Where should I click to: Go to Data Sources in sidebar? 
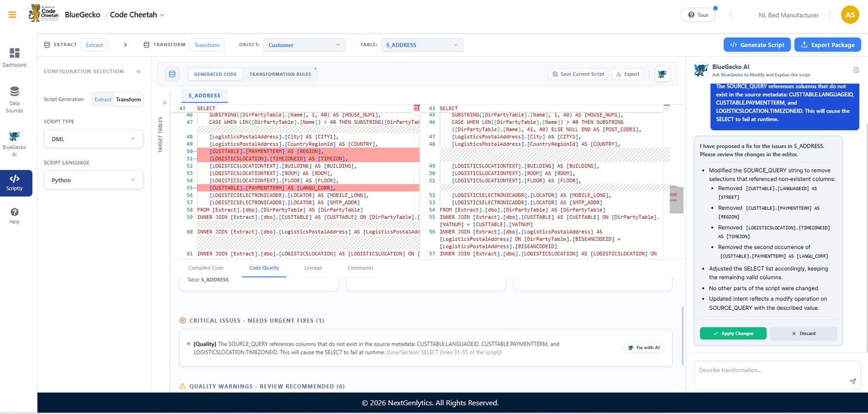coord(14,100)
